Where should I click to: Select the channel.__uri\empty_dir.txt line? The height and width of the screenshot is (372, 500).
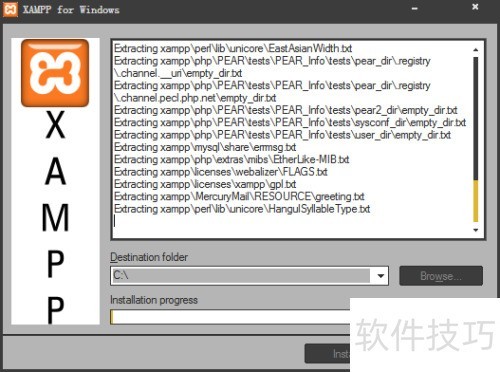tap(178, 73)
